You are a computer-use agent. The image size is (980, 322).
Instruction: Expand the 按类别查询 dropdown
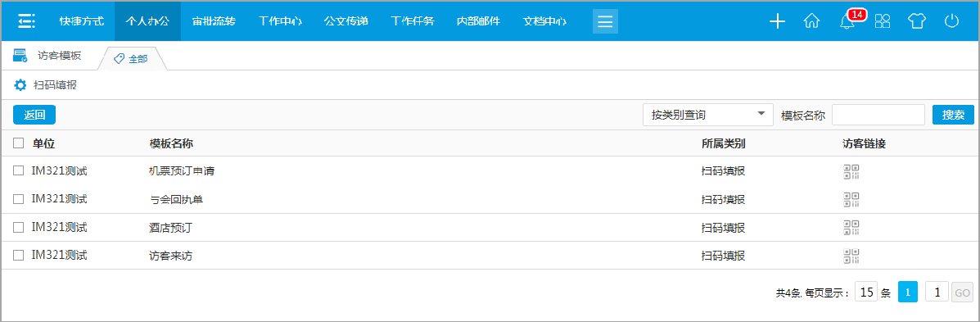pos(708,115)
